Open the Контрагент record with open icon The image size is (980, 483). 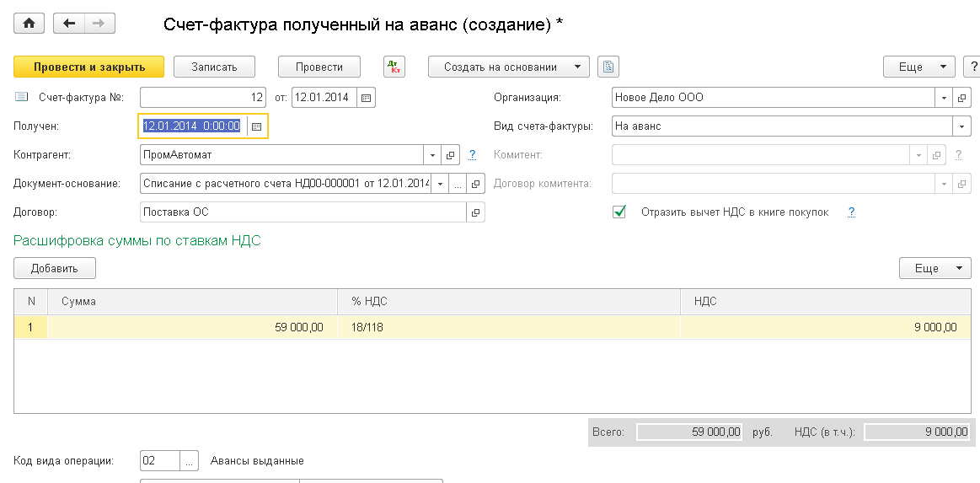(x=451, y=155)
